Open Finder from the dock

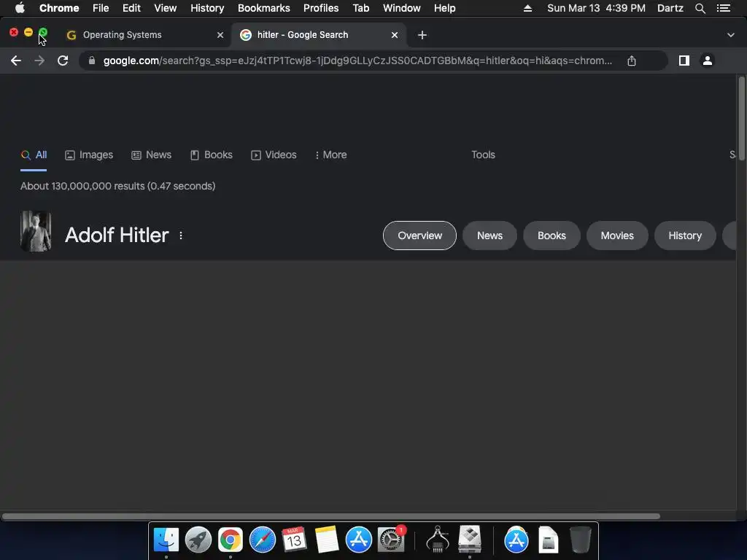[x=166, y=540]
